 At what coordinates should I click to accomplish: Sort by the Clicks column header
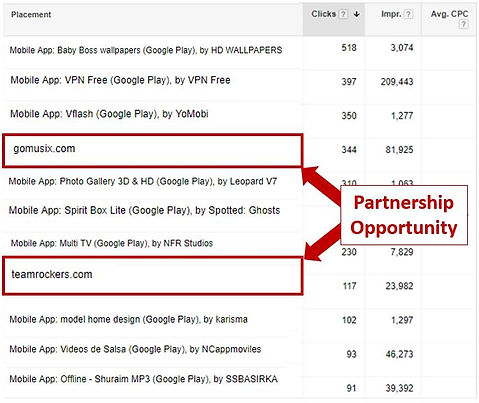pos(323,14)
